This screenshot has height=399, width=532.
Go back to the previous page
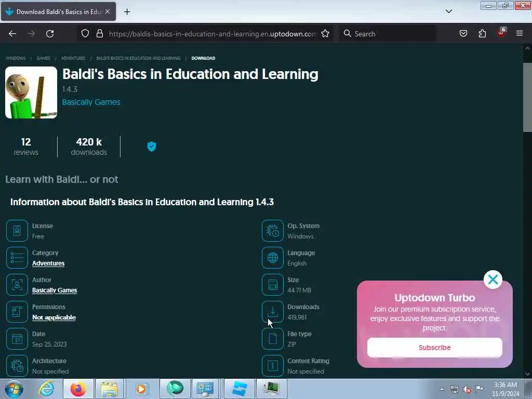12,34
